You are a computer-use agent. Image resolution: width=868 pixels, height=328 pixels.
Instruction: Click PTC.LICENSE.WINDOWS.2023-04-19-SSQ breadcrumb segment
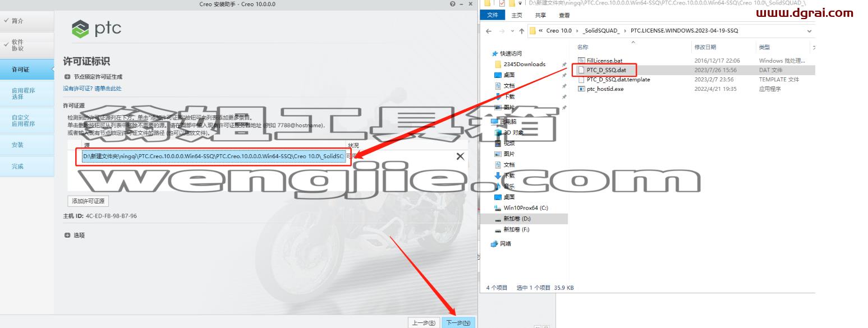tap(684, 31)
